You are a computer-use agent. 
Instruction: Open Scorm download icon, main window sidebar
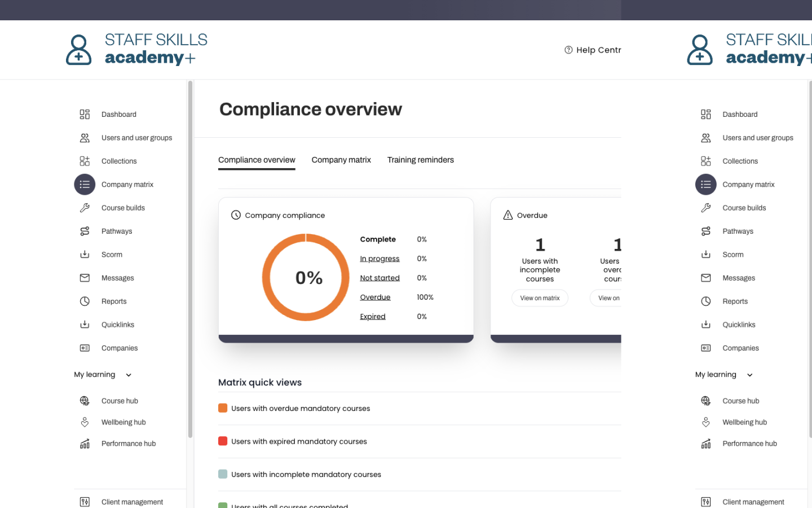(x=85, y=255)
